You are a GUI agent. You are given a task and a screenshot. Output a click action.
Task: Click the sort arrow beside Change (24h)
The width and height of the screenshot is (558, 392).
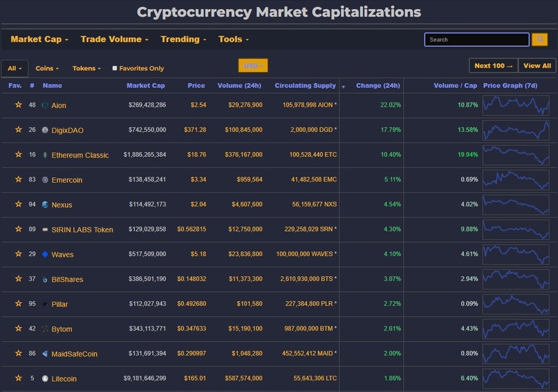[343, 86]
